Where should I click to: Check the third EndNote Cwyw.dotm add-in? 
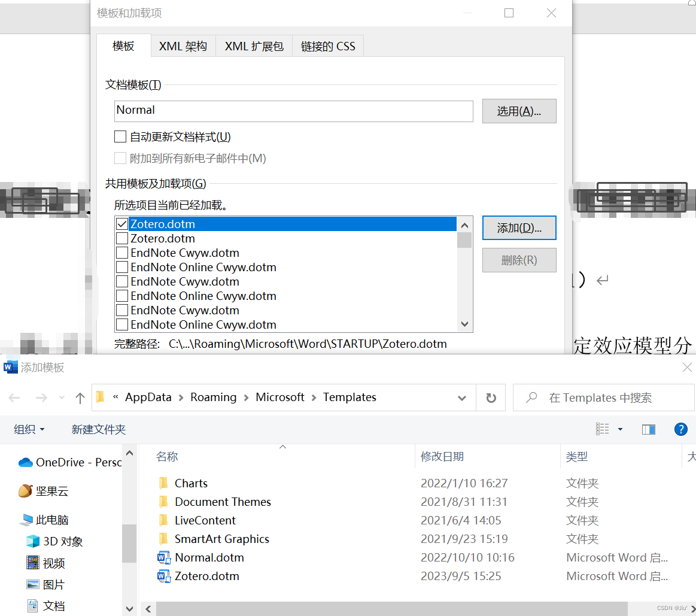122,310
